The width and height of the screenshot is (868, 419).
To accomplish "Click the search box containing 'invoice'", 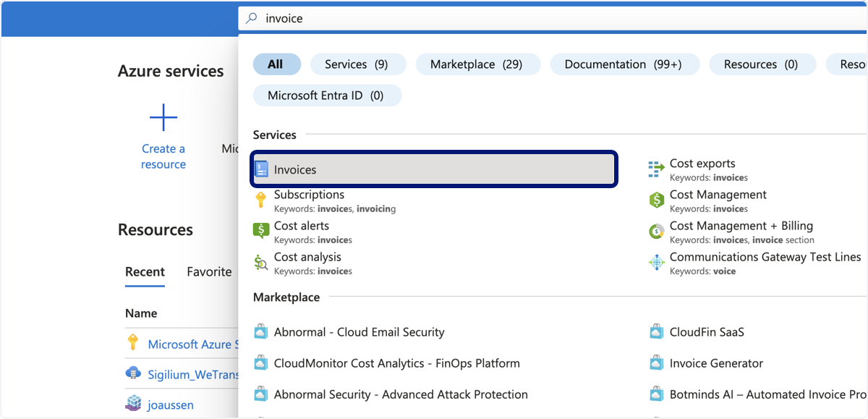I will (x=553, y=19).
